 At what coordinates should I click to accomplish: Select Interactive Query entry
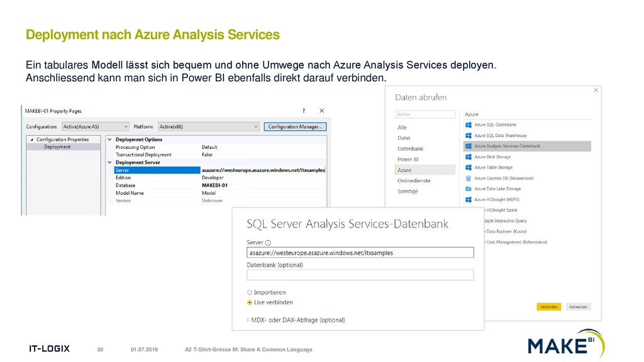coord(506,221)
